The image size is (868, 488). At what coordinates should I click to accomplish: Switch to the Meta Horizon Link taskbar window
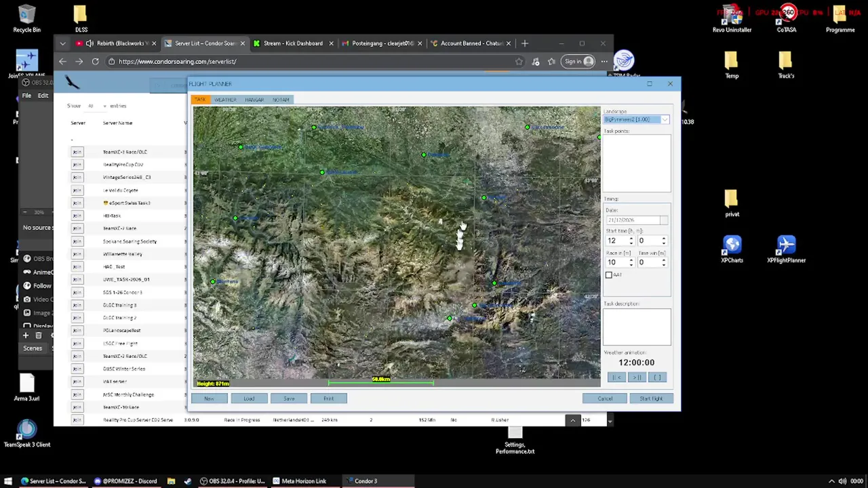click(304, 481)
